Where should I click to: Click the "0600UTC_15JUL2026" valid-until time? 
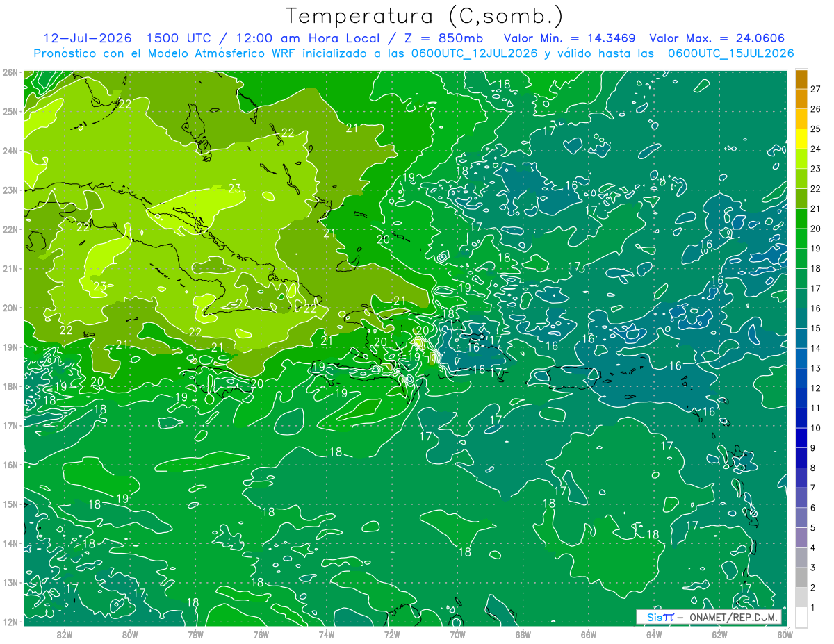(x=730, y=53)
